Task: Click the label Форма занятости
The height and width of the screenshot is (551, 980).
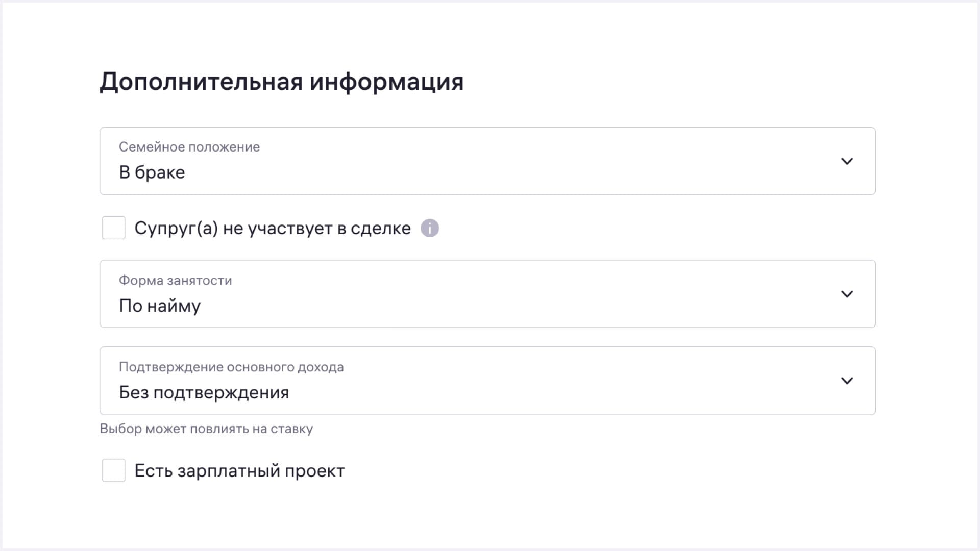Action: (175, 280)
